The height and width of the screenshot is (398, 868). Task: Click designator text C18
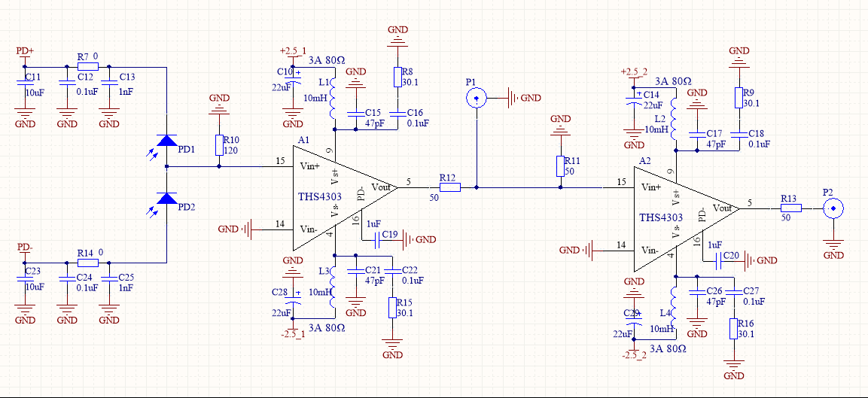tap(756, 135)
